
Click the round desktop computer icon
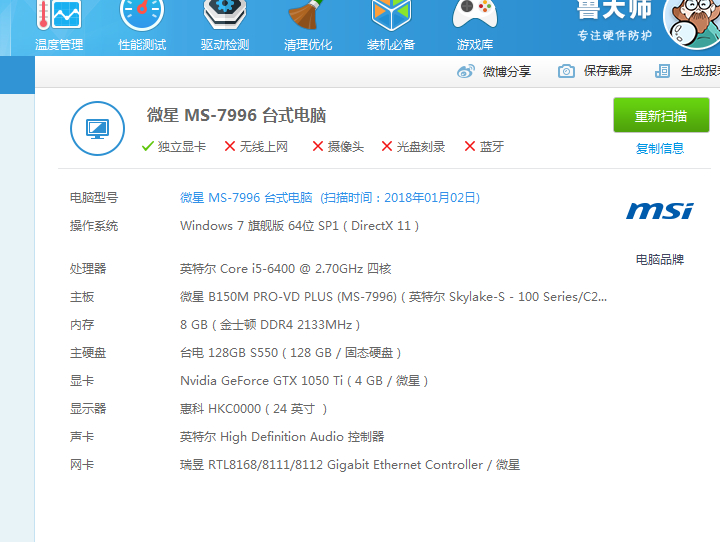pos(97,129)
